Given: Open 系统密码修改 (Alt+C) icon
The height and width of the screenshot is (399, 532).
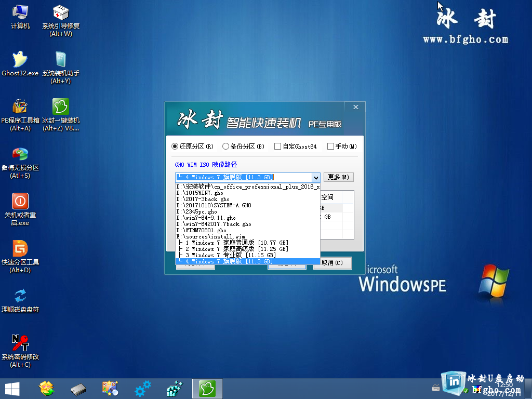Looking at the screenshot, I should (x=20, y=351).
